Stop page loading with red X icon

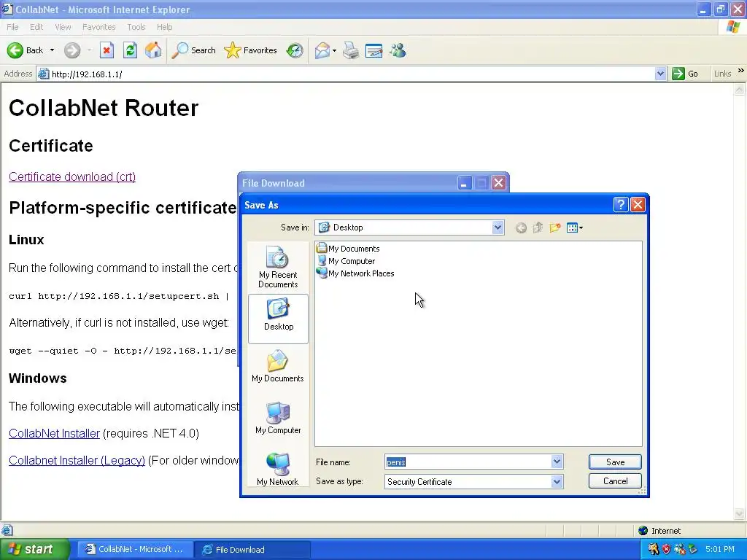pos(107,50)
